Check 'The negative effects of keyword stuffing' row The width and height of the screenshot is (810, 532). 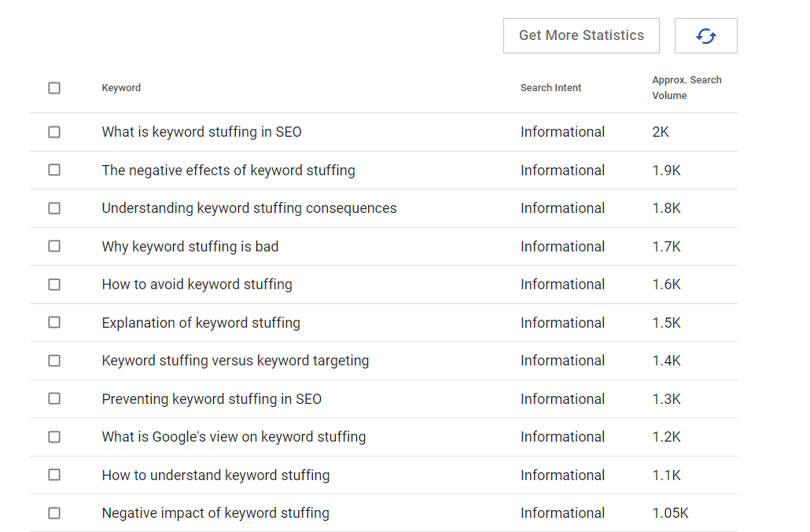tap(54, 170)
